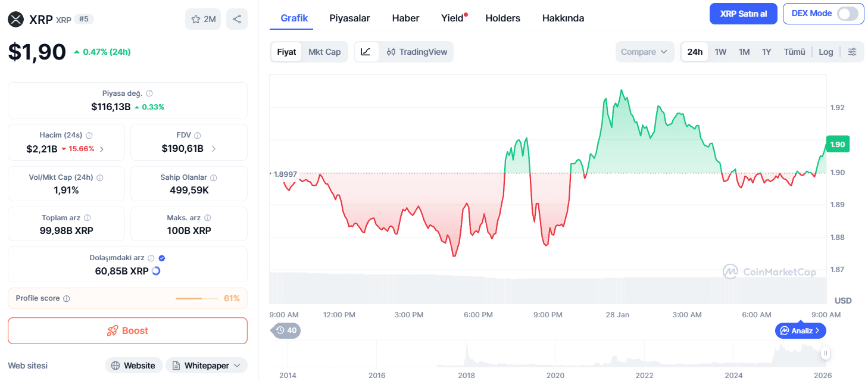Show info tooltip for Dolaşımdaki arz
The height and width of the screenshot is (381, 868).
151,258
